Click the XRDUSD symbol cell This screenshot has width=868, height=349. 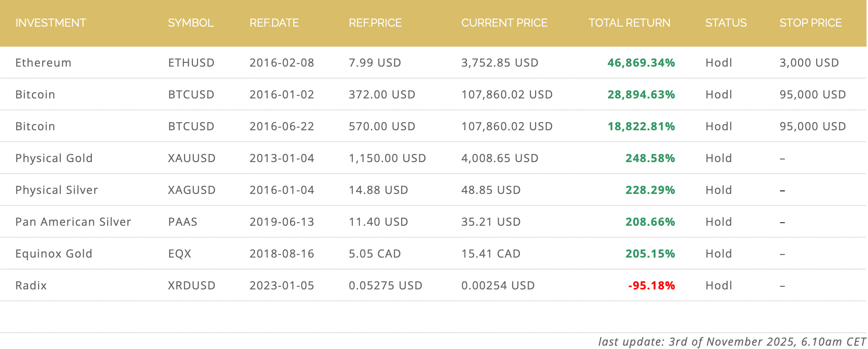tap(191, 285)
